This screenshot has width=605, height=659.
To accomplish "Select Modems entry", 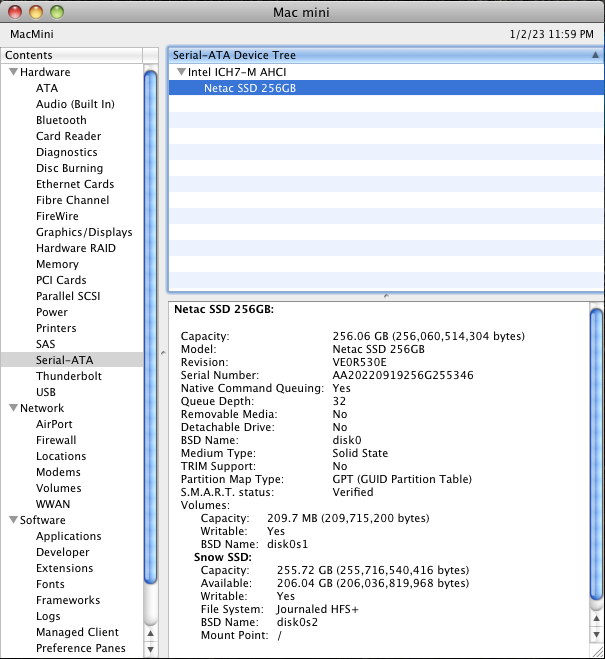I will point(58,472).
